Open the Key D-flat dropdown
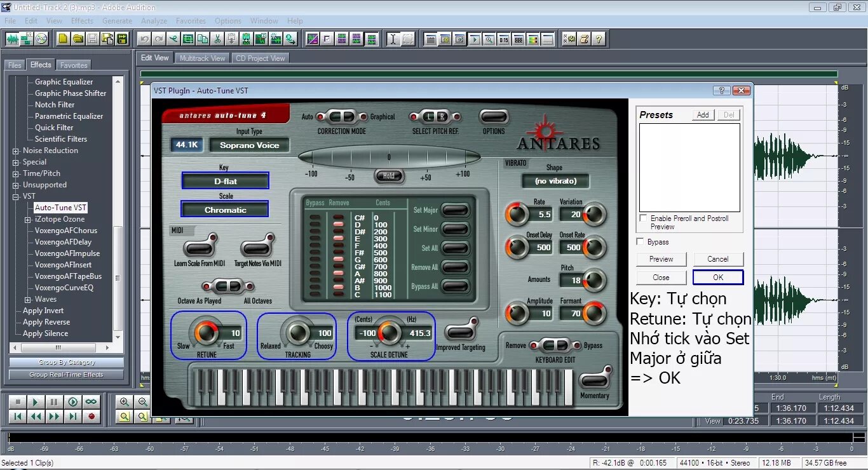The width and height of the screenshot is (868, 470). (x=225, y=181)
